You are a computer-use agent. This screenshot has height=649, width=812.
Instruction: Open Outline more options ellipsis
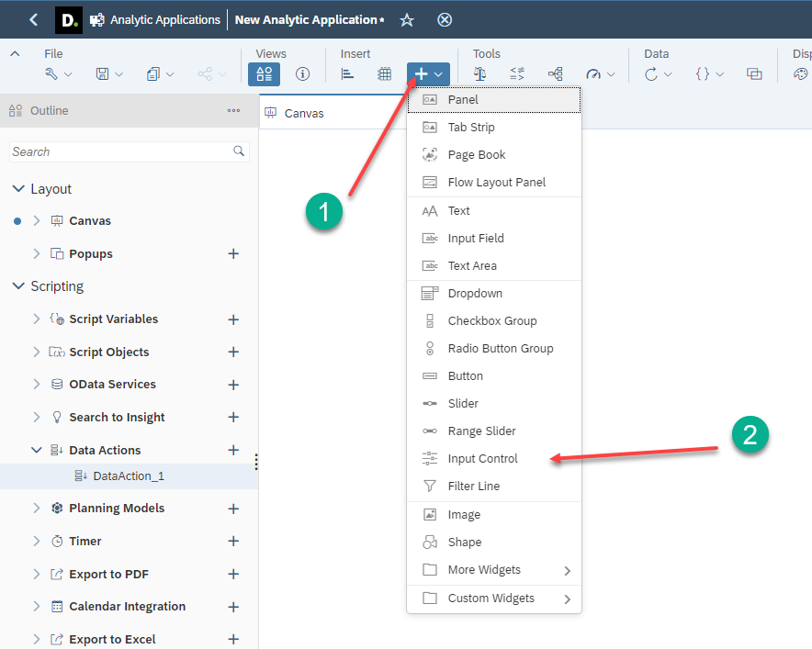pyautogui.click(x=233, y=111)
